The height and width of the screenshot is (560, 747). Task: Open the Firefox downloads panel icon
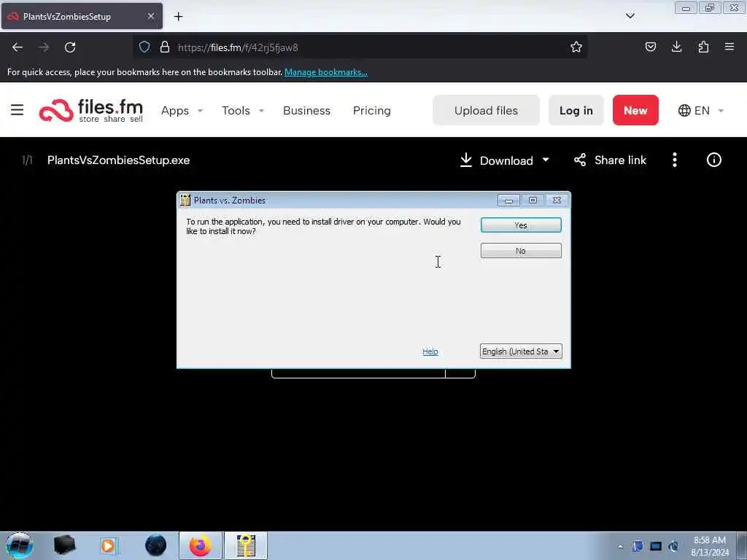(676, 47)
